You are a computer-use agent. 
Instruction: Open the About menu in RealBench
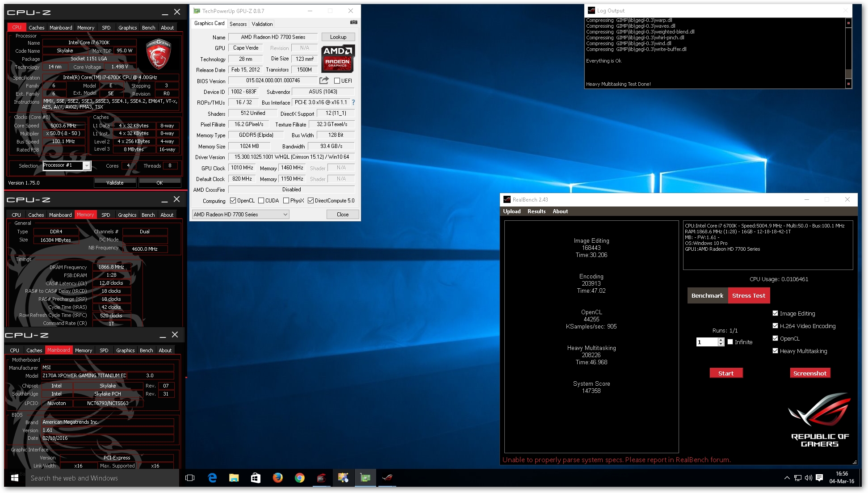tap(560, 211)
